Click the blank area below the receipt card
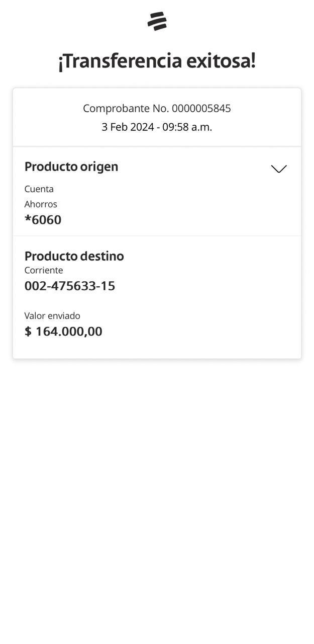 click(157, 478)
